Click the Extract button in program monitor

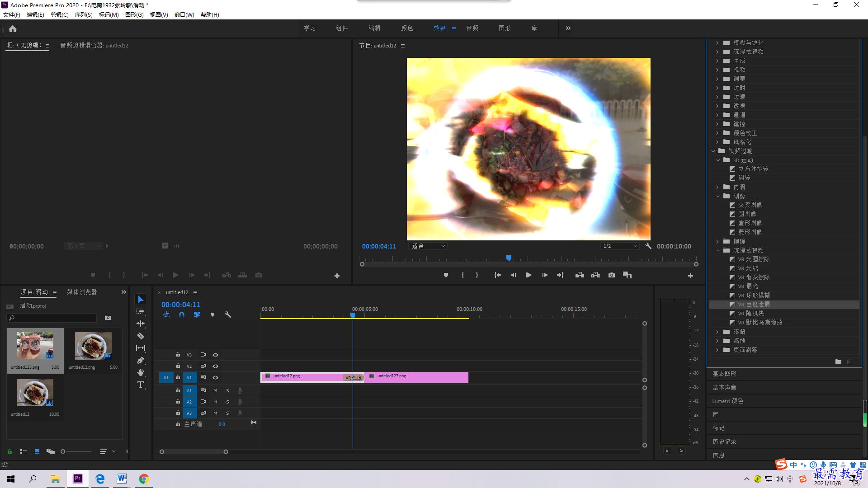click(x=596, y=275)
